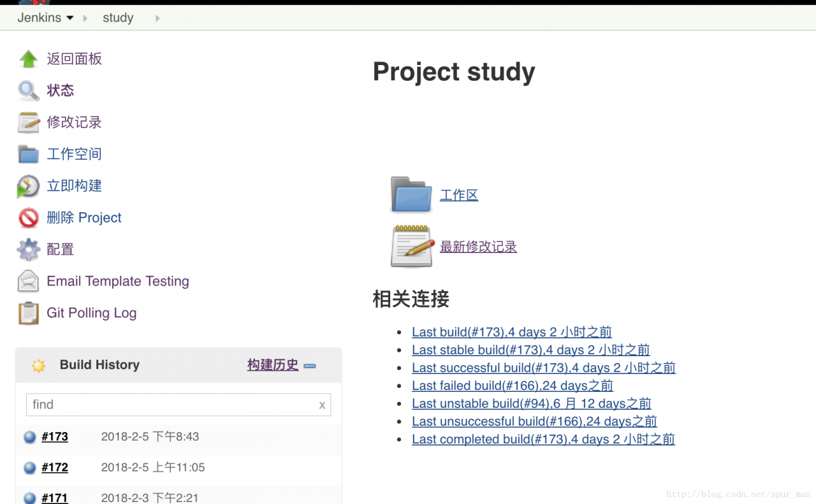Click the blue folder 工作空间 sidebar icon
This screenshot has width=816, height=504.
pos(28,154)
